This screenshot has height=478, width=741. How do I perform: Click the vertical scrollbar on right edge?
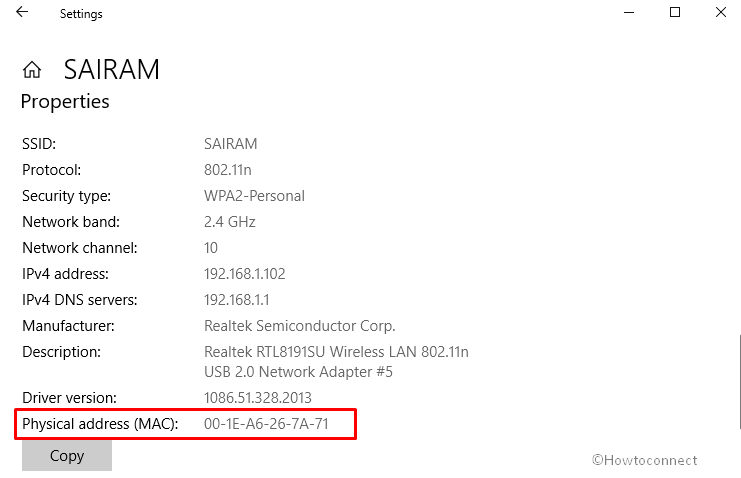point(739,382)
